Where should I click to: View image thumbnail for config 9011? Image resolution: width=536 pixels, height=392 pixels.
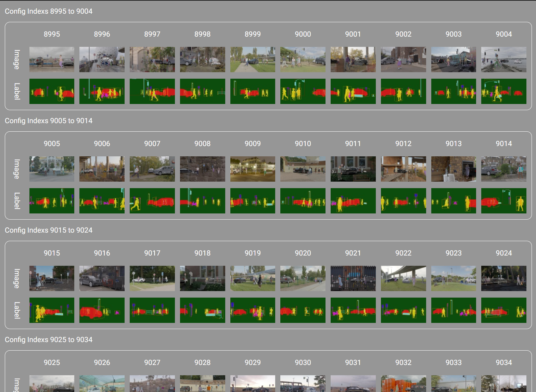pos(353,169)
